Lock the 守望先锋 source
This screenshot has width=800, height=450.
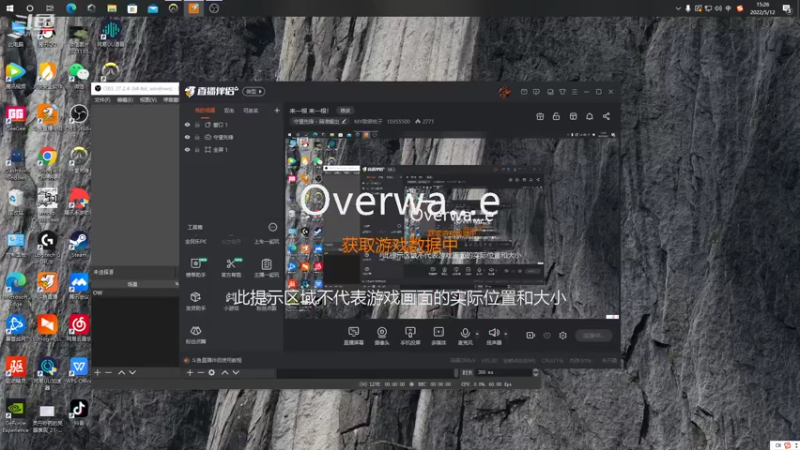(197, 137)
